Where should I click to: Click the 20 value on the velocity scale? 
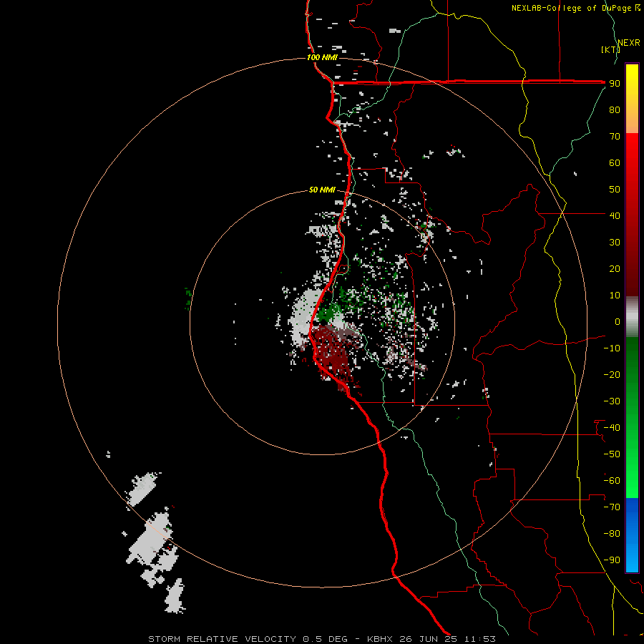click(x=615, y=268)
